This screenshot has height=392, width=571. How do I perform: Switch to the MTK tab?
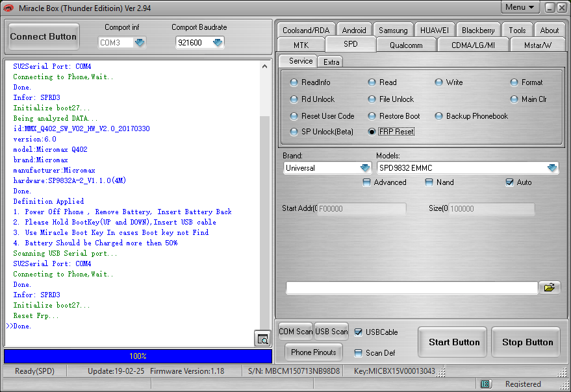301,45
